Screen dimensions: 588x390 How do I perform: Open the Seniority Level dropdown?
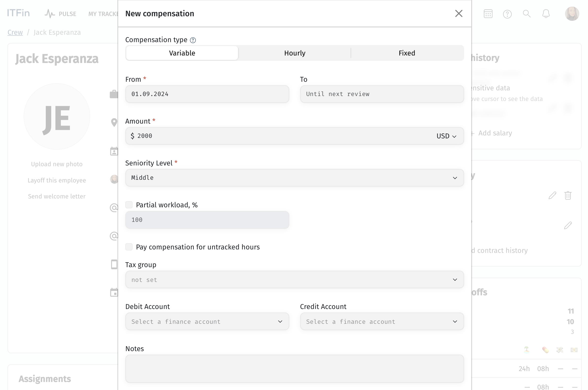[294, 178]
